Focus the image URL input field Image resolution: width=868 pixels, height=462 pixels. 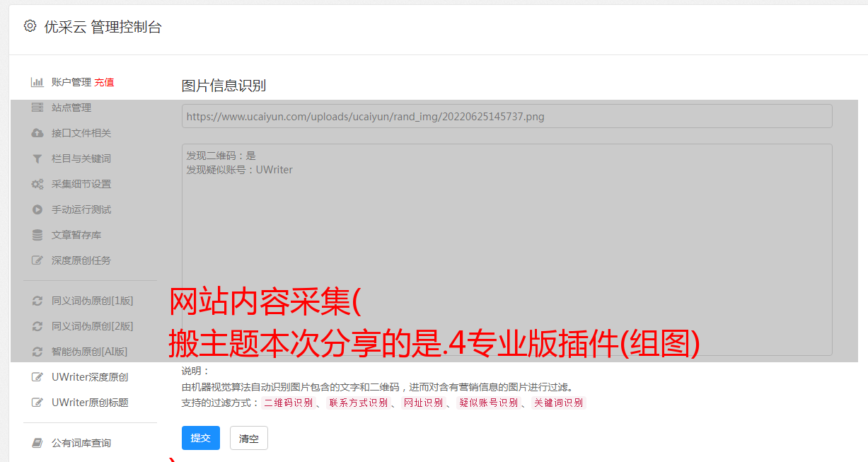click(x=507, y=116)
